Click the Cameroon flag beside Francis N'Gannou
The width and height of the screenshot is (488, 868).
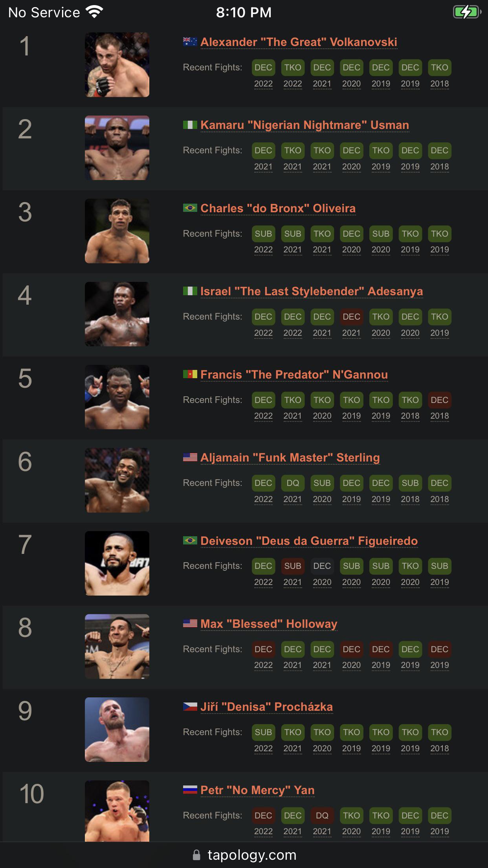[189, 375]
